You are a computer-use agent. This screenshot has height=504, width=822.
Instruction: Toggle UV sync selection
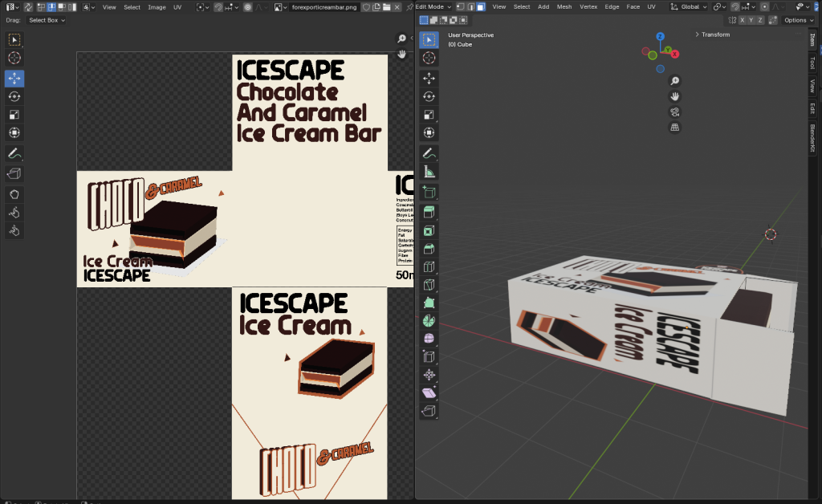click(x=29, y=6)
